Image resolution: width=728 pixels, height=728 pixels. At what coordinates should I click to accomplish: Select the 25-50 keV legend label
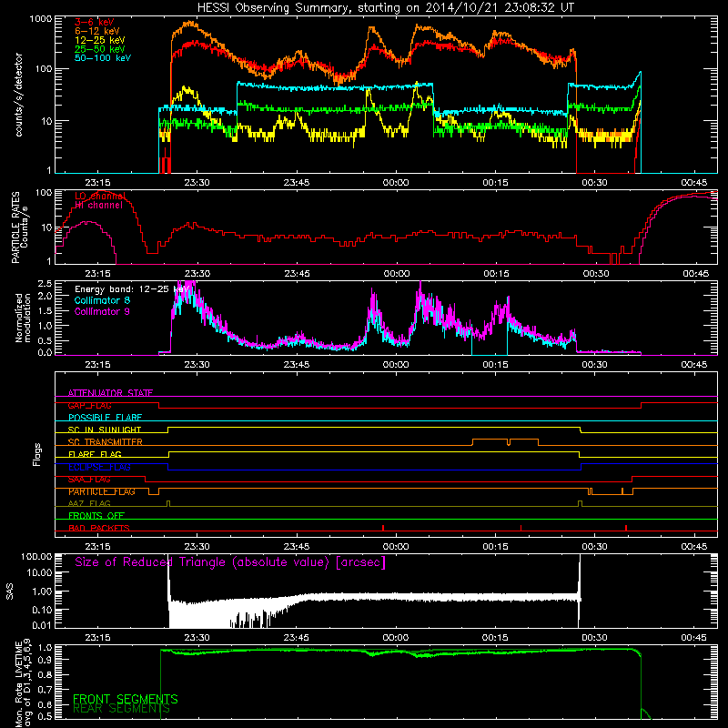[x=100, y=49]
